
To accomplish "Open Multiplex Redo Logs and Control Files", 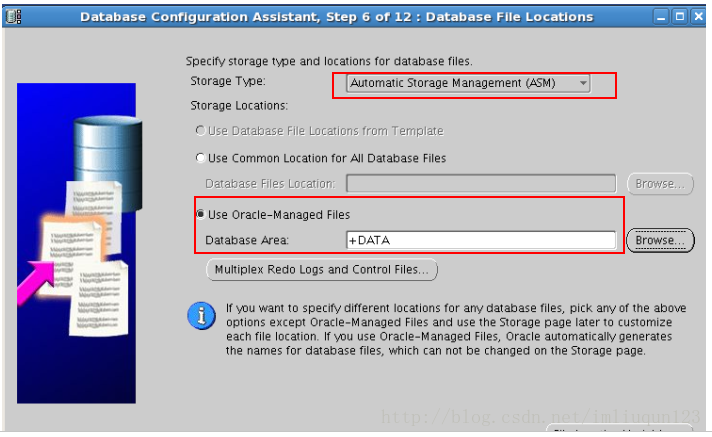I will [x=322, y=270].
